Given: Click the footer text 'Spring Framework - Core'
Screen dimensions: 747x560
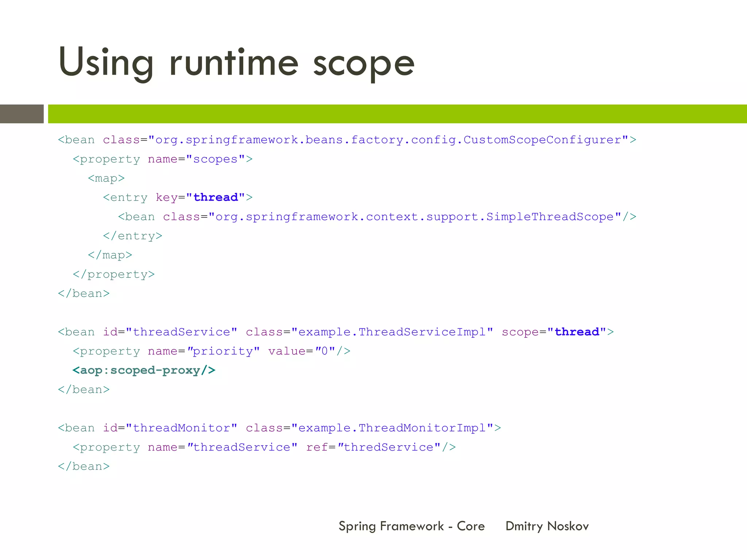Looking at the screenshot, I should coord(412,526).
